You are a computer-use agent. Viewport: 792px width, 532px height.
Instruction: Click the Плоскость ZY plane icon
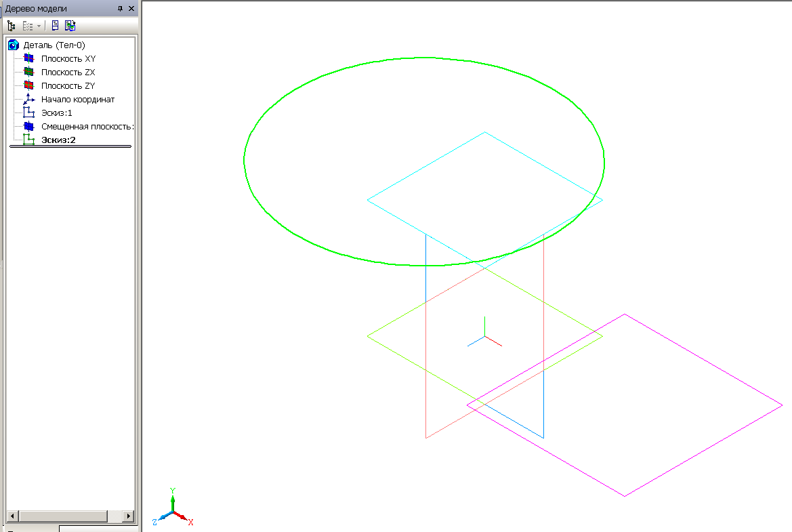pos(28,86)
